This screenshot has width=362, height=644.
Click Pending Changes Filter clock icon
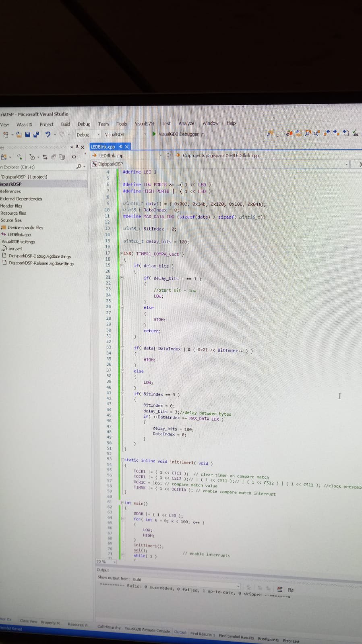point(32,157)
